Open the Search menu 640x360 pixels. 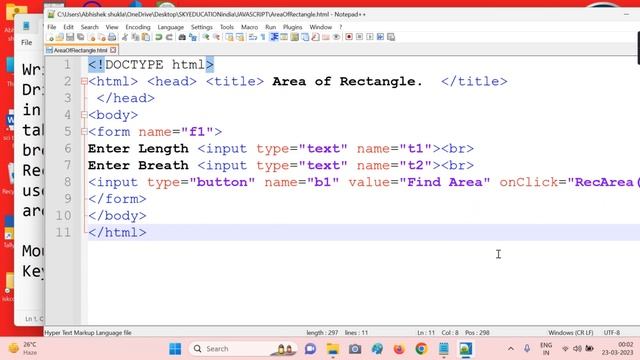(89, 27)
